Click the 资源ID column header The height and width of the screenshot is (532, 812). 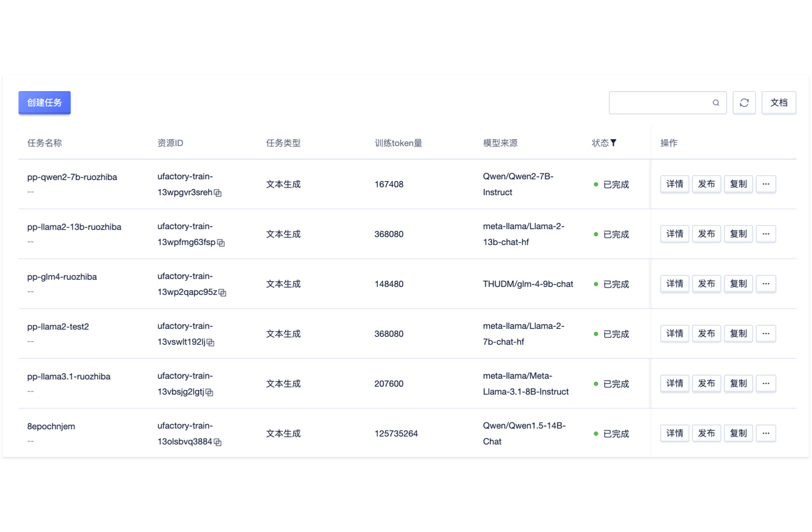coord(171,143)
